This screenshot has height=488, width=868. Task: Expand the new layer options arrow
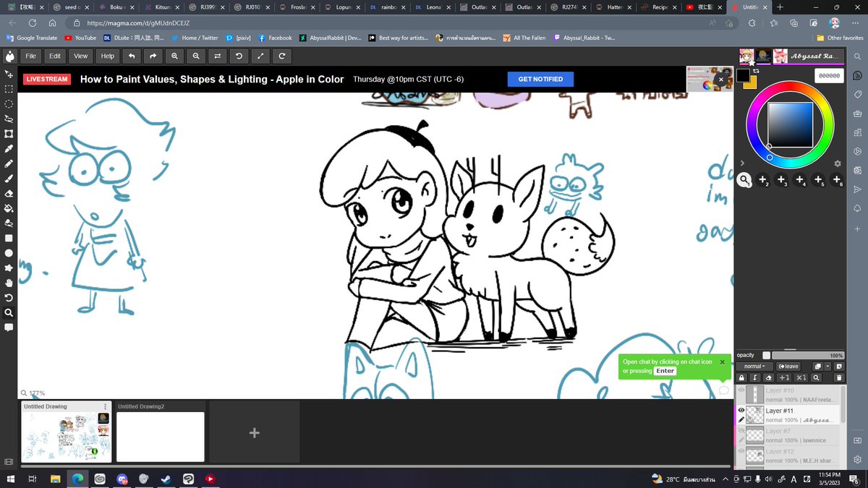coord(827,367)
